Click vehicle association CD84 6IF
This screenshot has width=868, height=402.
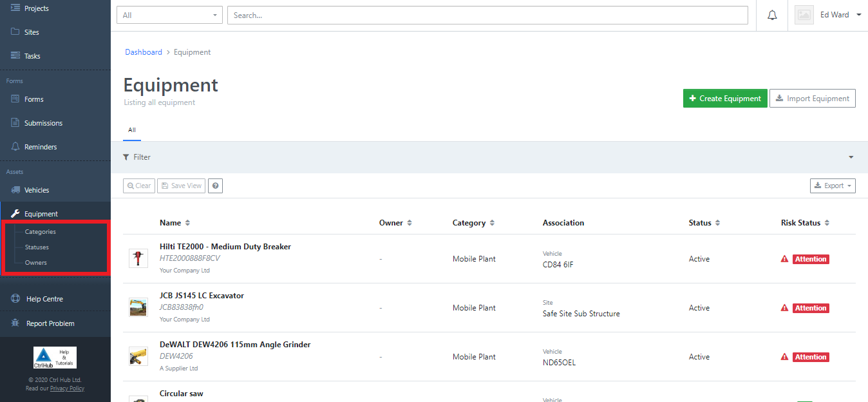558,265
